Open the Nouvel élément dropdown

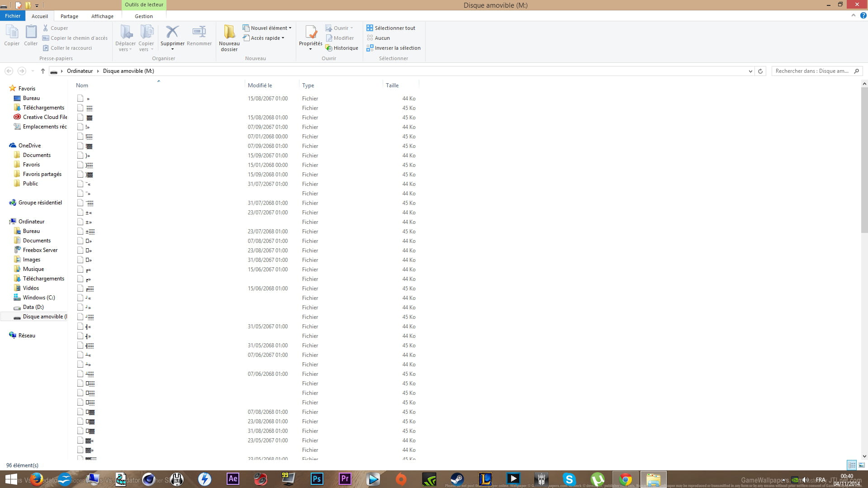(267, 28)
